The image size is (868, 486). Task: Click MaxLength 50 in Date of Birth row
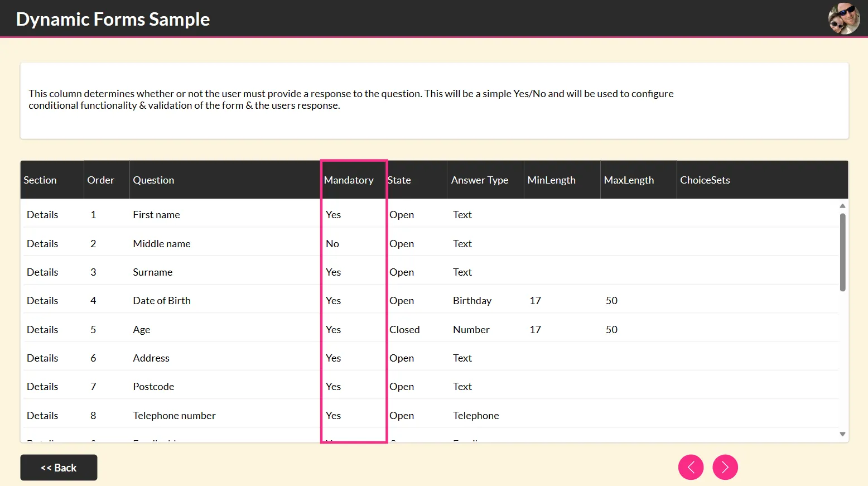[x=612, y=301]
